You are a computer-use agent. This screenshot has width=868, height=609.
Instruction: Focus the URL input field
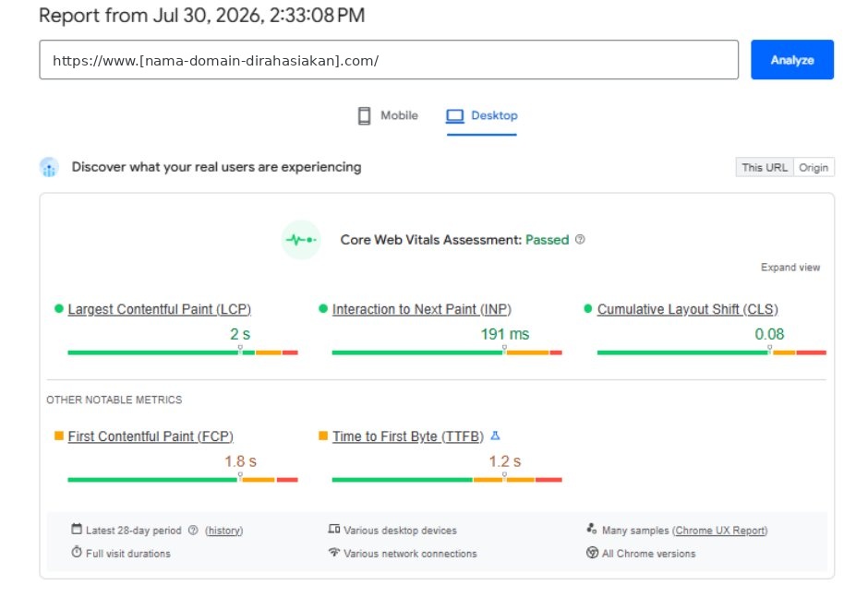coord(389,60)
